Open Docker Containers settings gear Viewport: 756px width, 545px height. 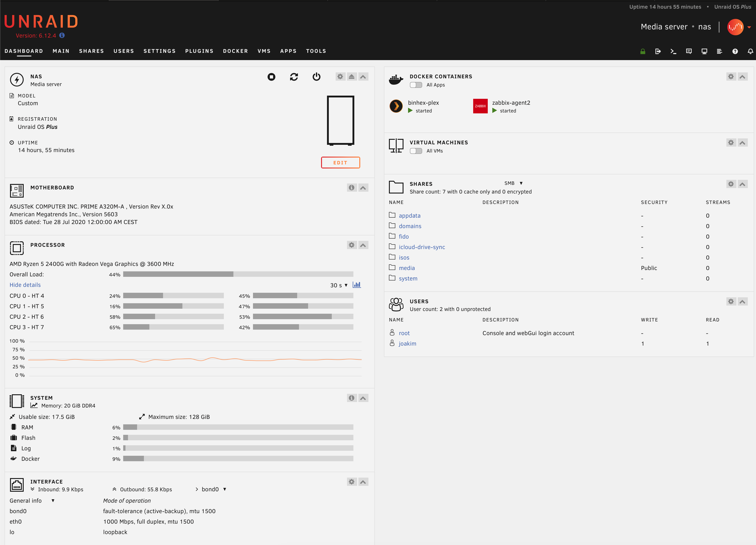click(731, 77)
